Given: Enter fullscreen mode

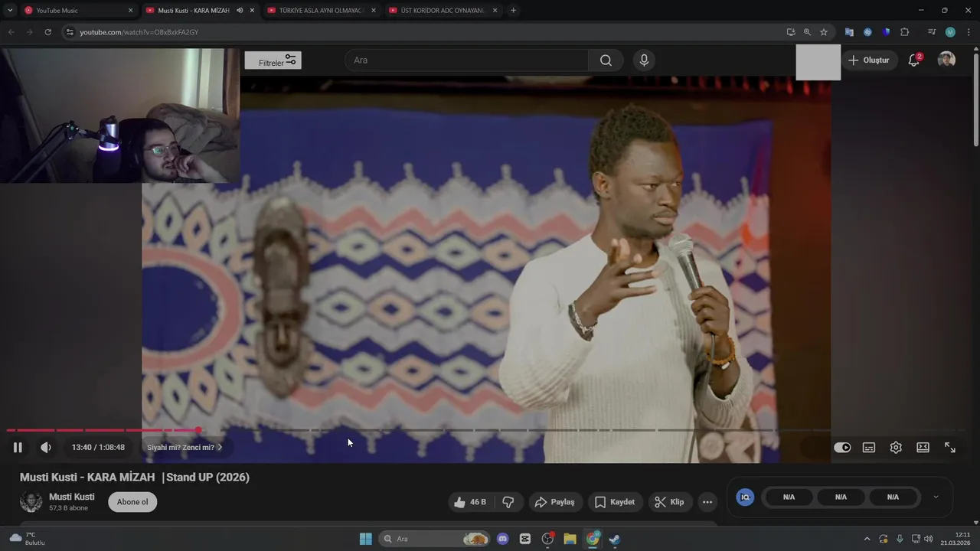Looking at the screenshot, I should [950, 448].
